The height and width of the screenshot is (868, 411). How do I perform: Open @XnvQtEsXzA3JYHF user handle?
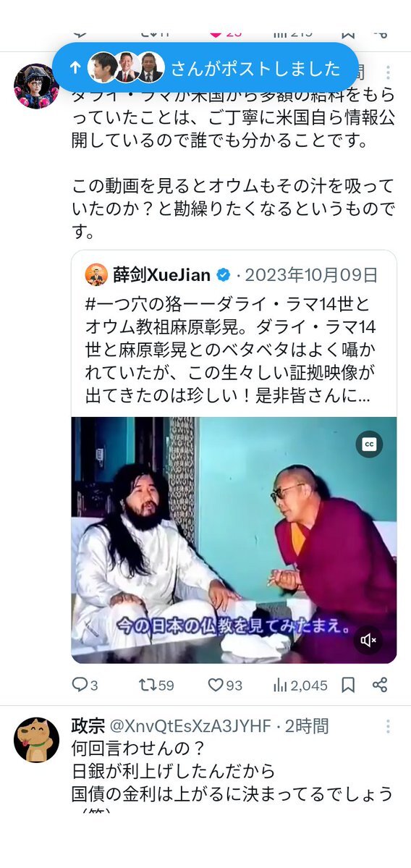[x=192, y=725]
